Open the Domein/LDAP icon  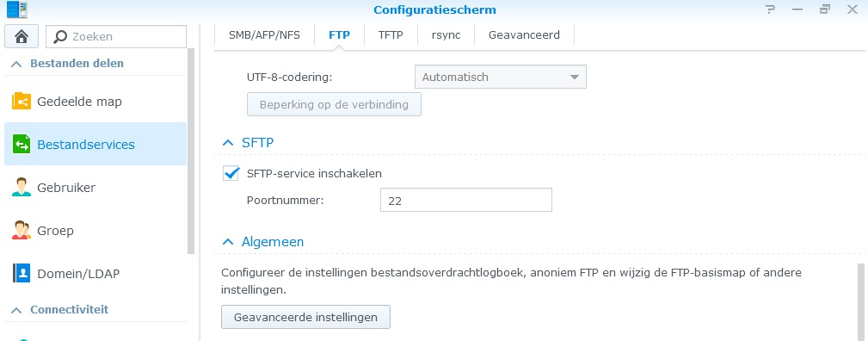click(x=22, y=273)
